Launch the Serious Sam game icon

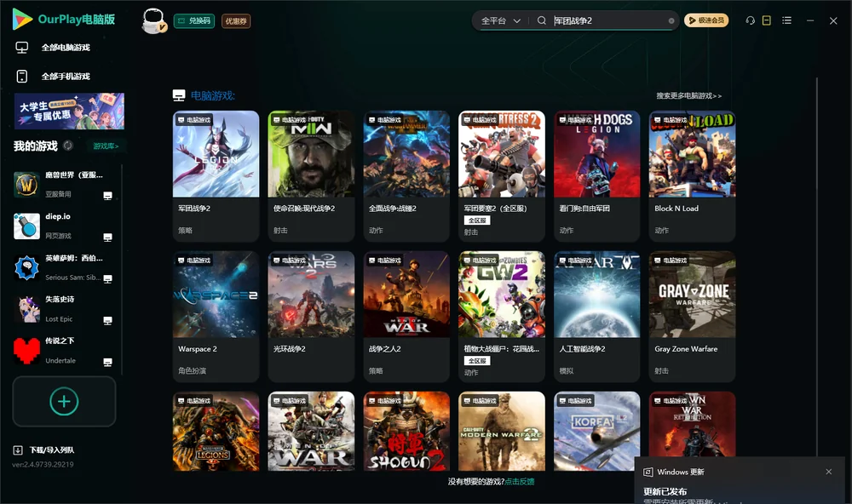[x=26, y=267]
